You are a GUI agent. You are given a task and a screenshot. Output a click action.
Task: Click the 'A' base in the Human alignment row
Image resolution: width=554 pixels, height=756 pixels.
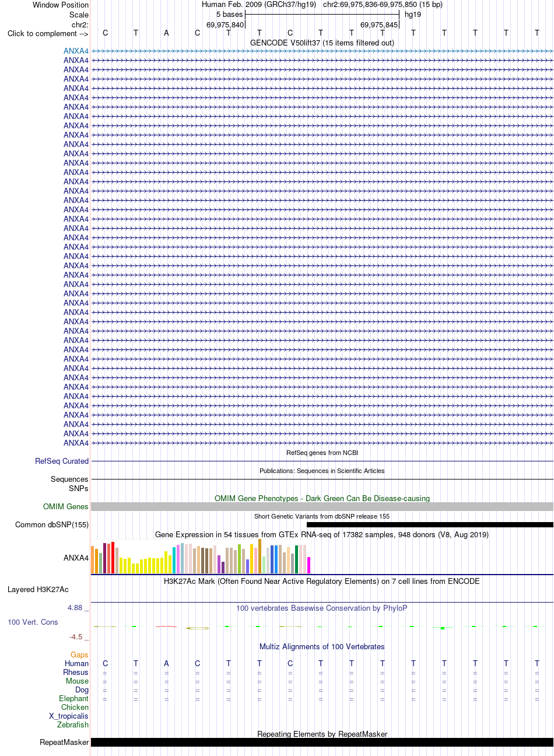[166, 663]
